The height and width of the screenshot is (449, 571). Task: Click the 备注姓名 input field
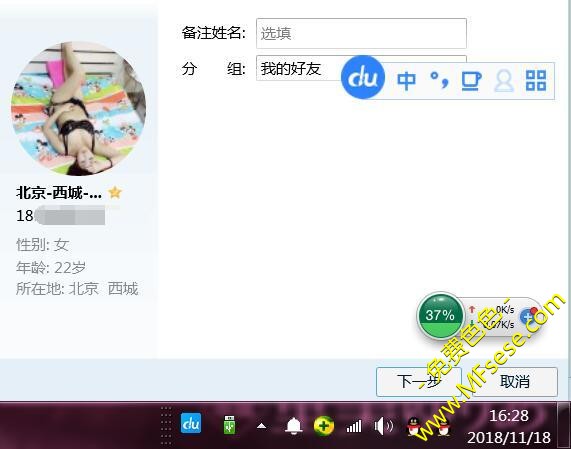tap(361, 34)
